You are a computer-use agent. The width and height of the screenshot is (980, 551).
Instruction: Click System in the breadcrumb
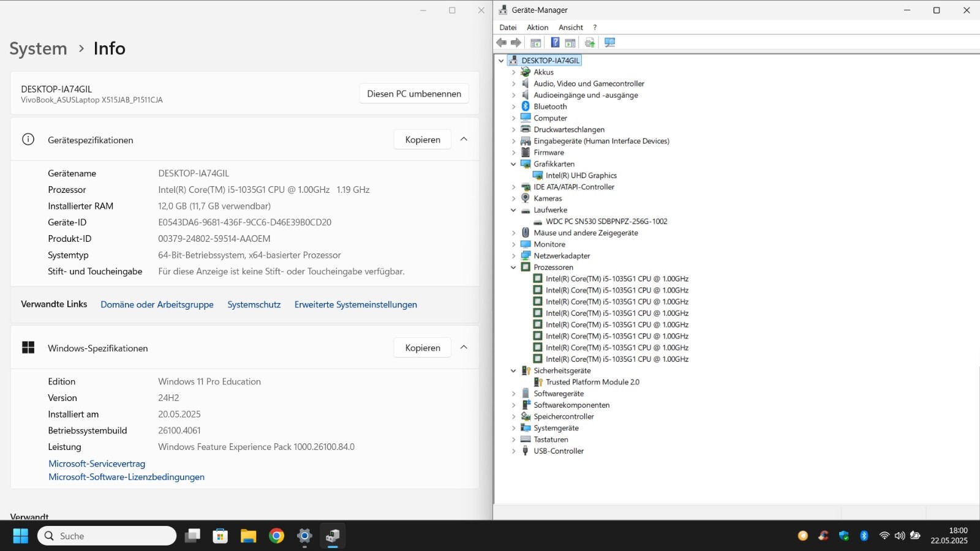coord(38,48)
